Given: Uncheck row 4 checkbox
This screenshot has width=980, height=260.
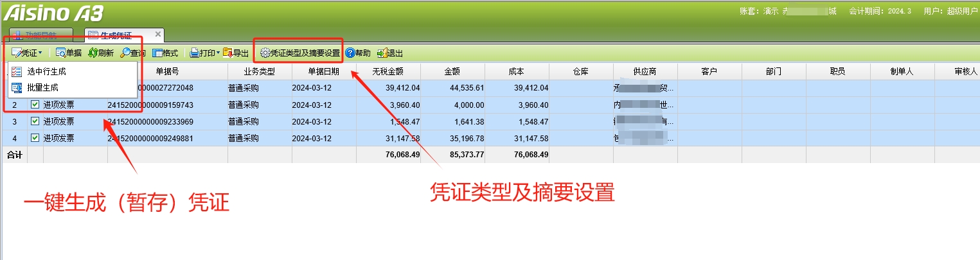Looking at the screenshot, I should point(35,138).
